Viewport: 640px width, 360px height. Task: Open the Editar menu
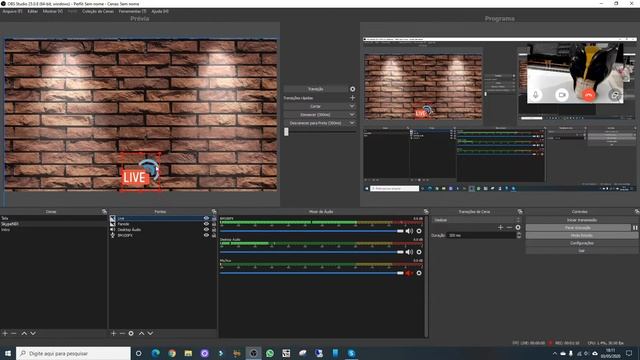pyautogui.click(x=33, y=11)
